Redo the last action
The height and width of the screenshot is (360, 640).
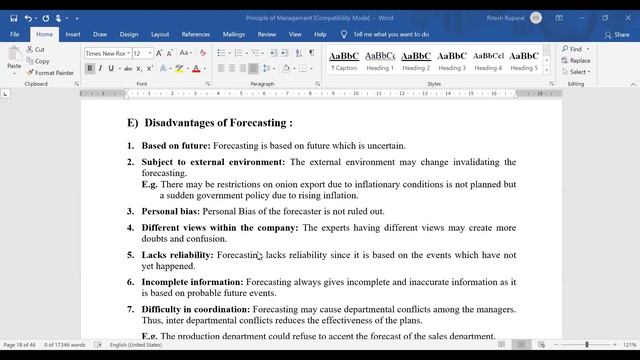point(46,18)
